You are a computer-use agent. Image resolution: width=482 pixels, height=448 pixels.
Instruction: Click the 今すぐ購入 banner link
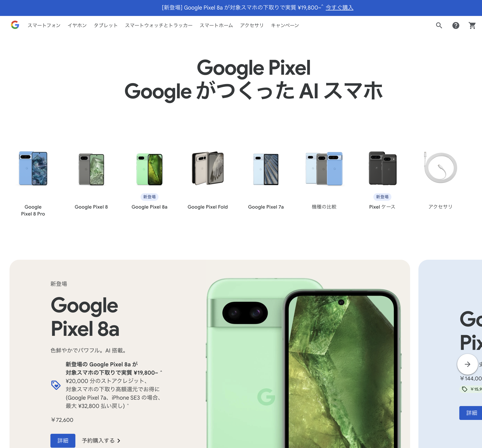tap(339, 8)
